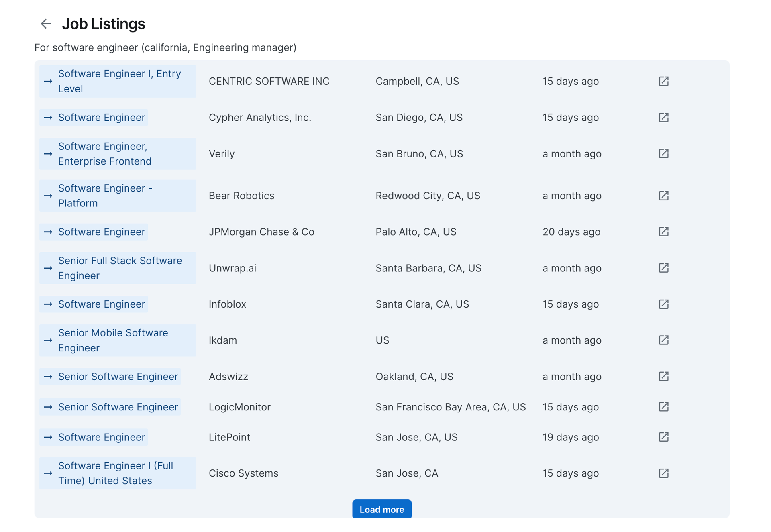Open Software Engineer - Platform listing
Screen dimensions: 771x532
pyautogui.click(x=118, y=196)
